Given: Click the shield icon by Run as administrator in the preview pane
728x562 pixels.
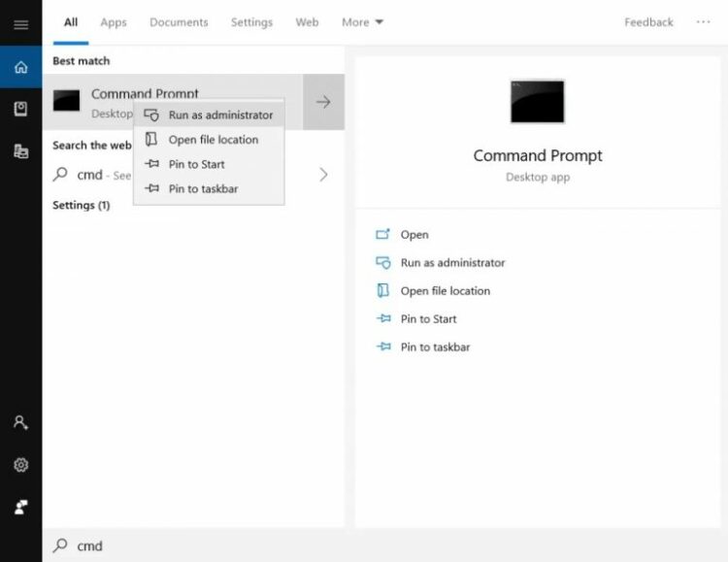Looking at the screenshot, I should pyautogui.click(x=383, y=262).
